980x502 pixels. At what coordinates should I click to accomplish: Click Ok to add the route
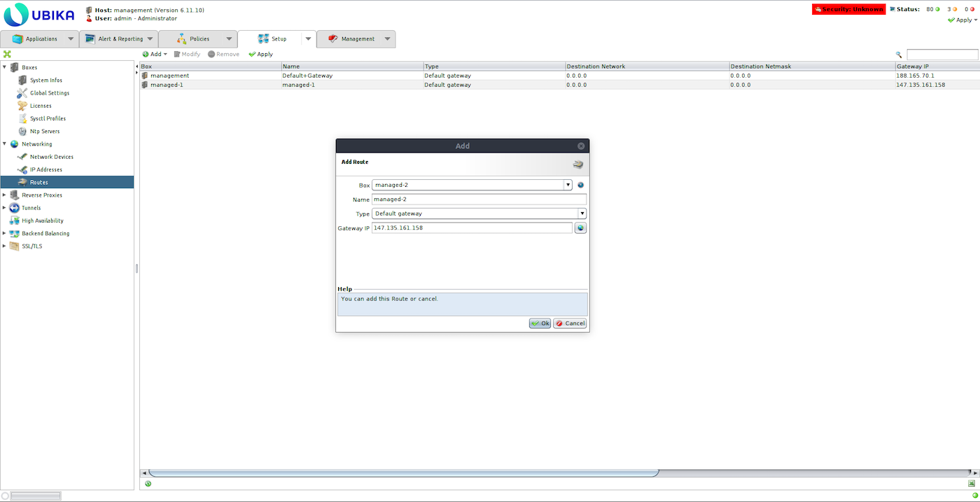pyautogui.click(x=540, y=323)
